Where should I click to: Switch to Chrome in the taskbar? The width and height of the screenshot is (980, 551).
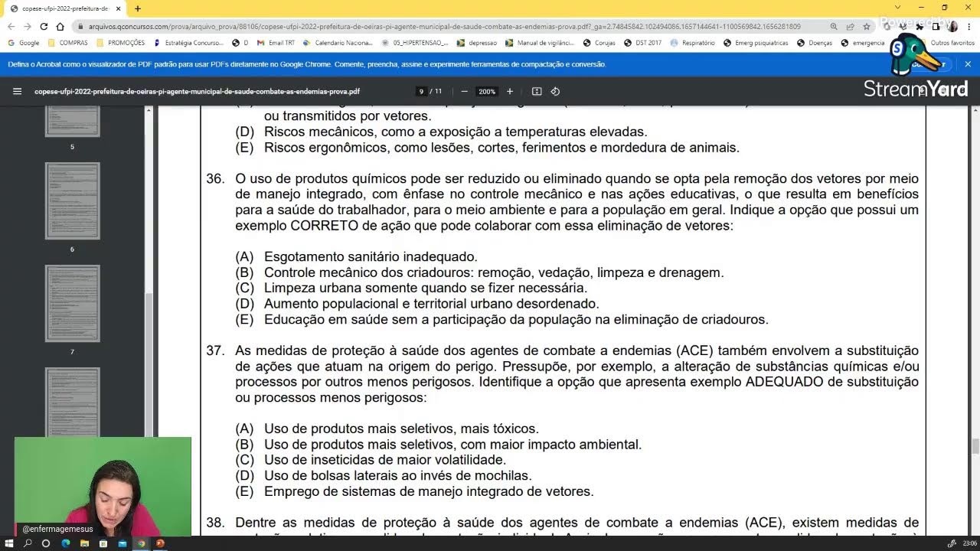pos(141,543)
